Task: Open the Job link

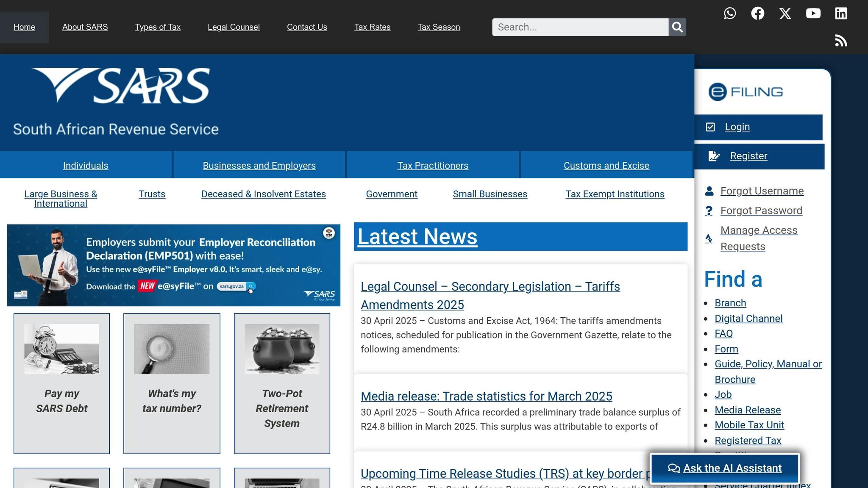Action: pos(723,394)
